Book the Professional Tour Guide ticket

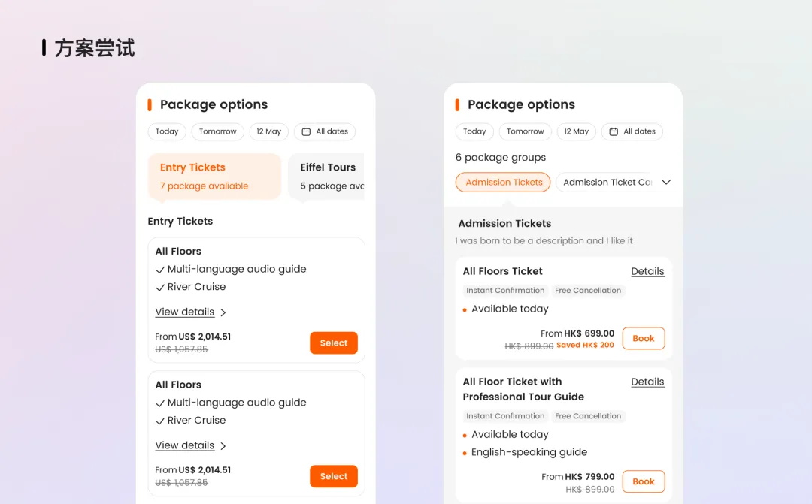[643, 481]
